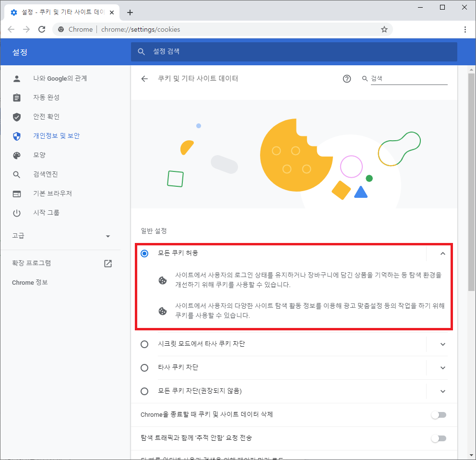Open 기본 브라우저 settings item

point(52,193)
